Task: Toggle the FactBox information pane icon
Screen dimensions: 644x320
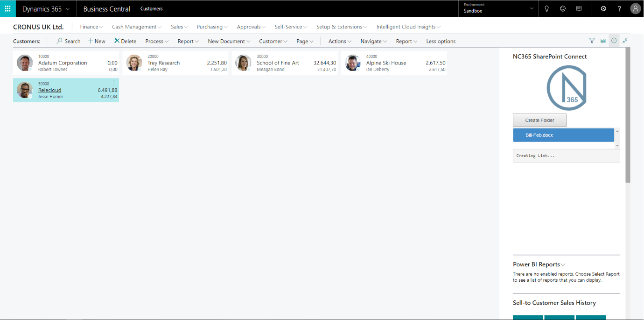Action: [614, 41]
